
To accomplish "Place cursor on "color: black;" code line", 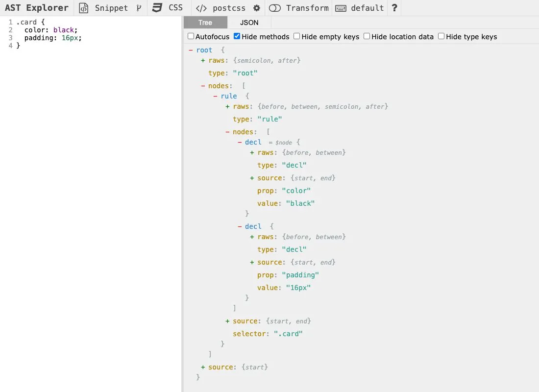I will 51,30.
